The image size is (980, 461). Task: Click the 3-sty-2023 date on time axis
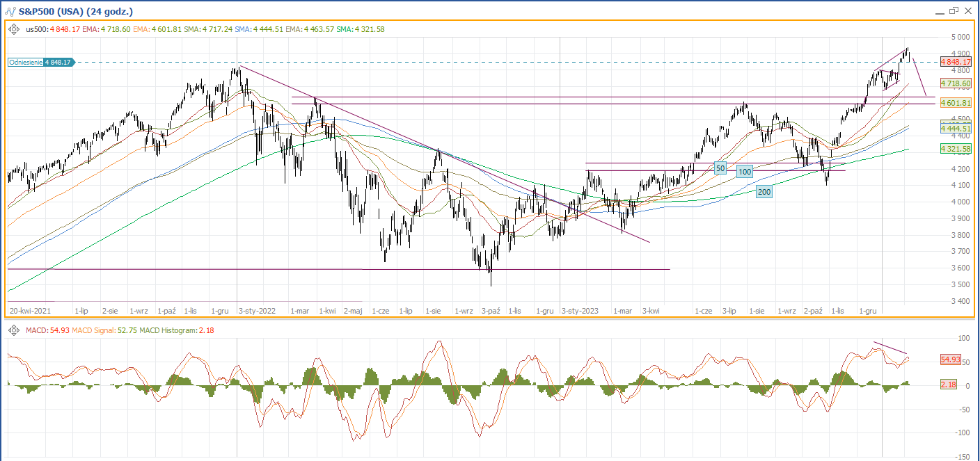579,312
